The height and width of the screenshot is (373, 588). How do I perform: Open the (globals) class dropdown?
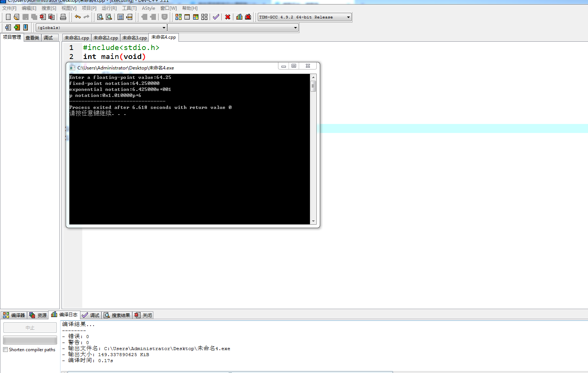(101, 27)
